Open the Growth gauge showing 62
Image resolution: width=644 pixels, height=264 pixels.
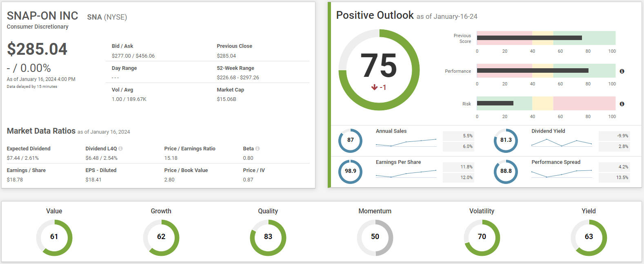click(161, 237)
